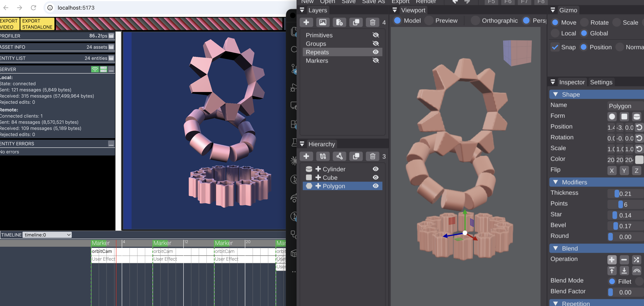Viewport: 644px width, 306px height.
Task: Click EXPORT STANDALONE button
Action: [x=37, y=24]
